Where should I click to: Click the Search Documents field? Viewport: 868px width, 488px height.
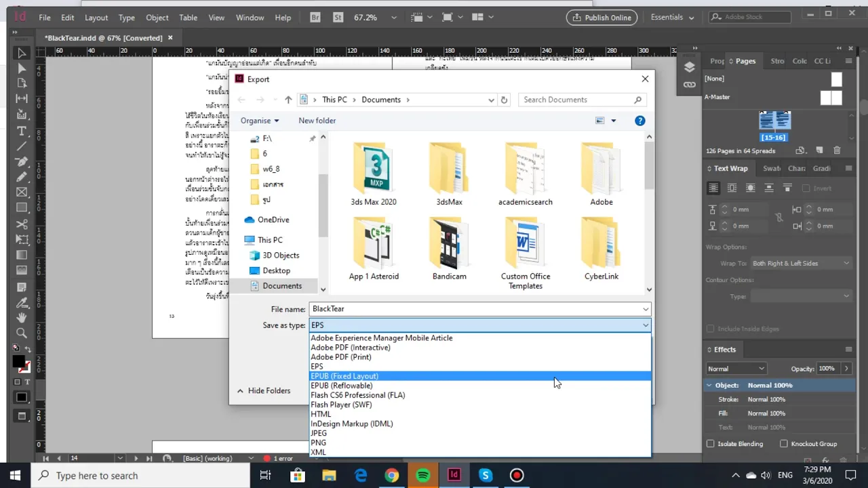tap(582, 100)
